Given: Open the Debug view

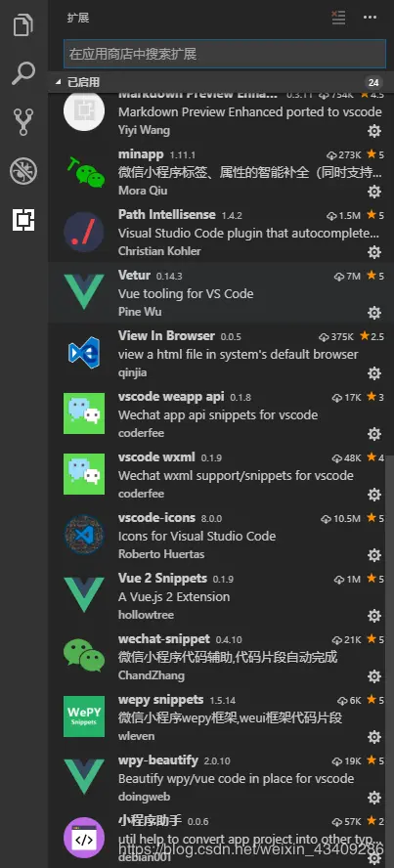Looking at the screenshot, I should 23,171.
